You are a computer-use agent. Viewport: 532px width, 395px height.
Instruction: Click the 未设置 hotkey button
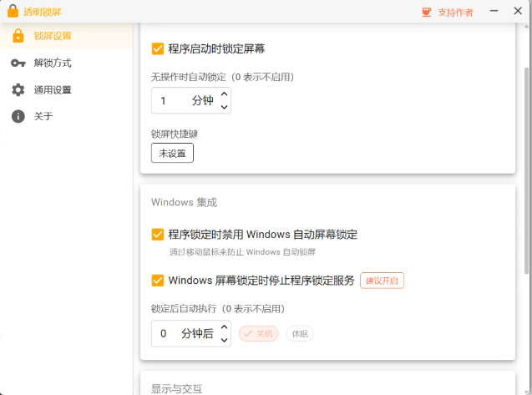[x=172, y=153]
